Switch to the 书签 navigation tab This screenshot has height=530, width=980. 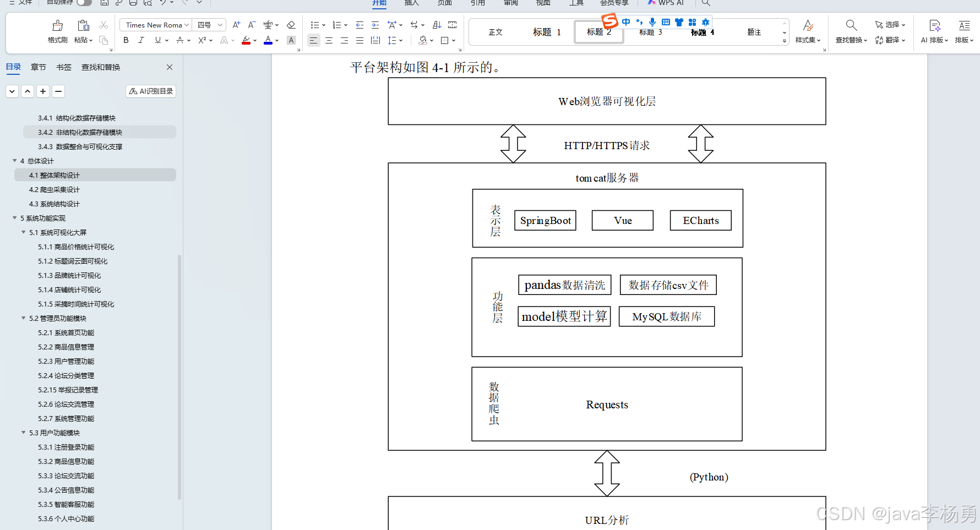click(x=64, y=67)
